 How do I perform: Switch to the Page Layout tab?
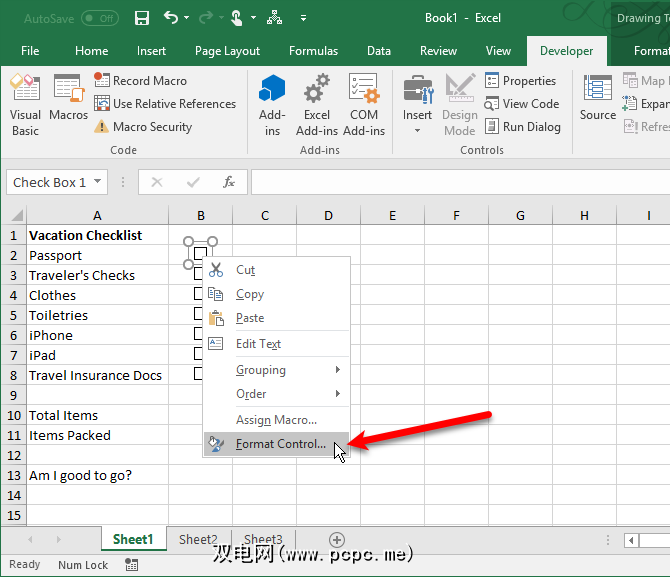[x=227, y=51]
